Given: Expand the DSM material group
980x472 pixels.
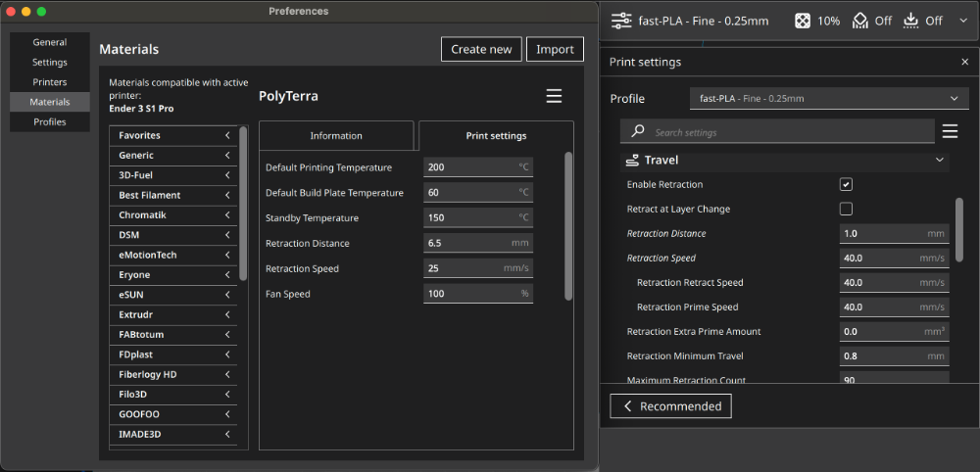Looking at the screenshot, I should (173, 235).
